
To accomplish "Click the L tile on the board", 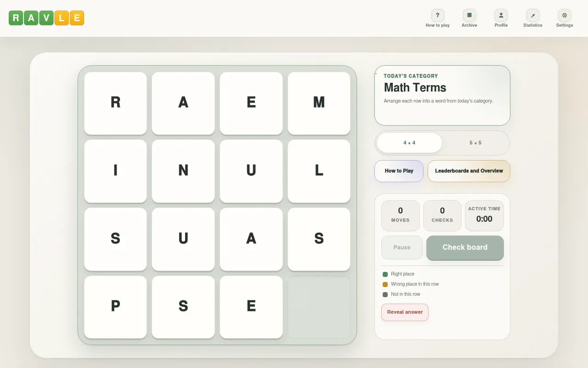I will (319, 171).
